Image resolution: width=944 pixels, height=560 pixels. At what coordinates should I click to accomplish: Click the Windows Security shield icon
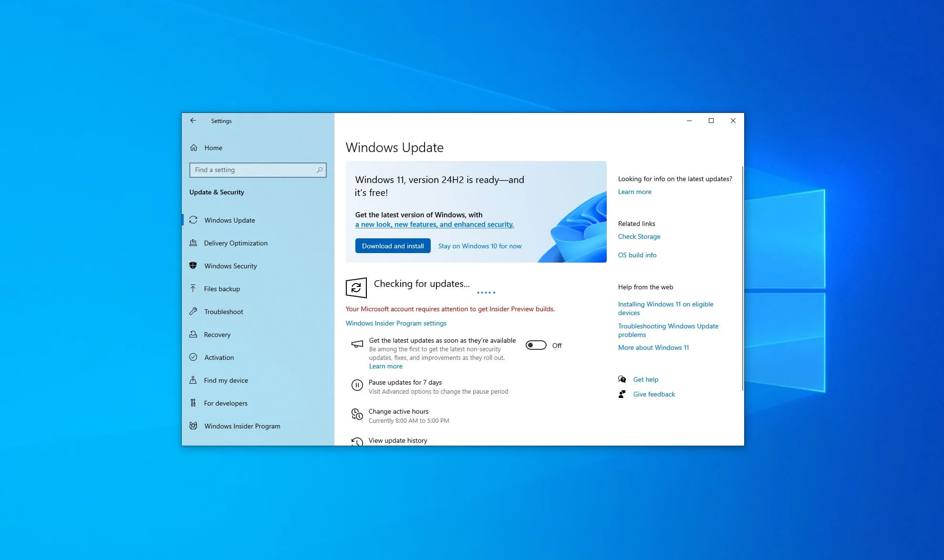194,265
